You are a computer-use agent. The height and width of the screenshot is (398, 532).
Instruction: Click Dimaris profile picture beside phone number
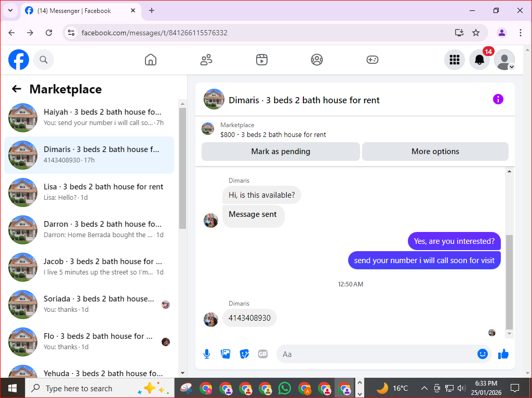coord(211,320)
